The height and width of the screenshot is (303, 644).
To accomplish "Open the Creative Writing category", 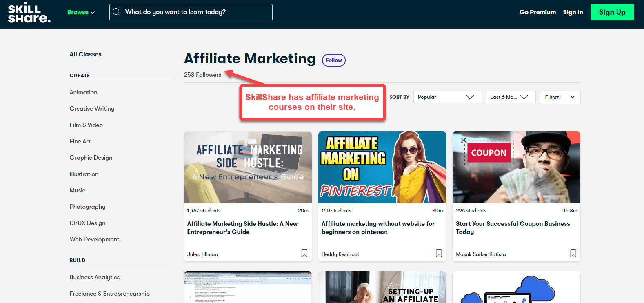I will point(92,109).
